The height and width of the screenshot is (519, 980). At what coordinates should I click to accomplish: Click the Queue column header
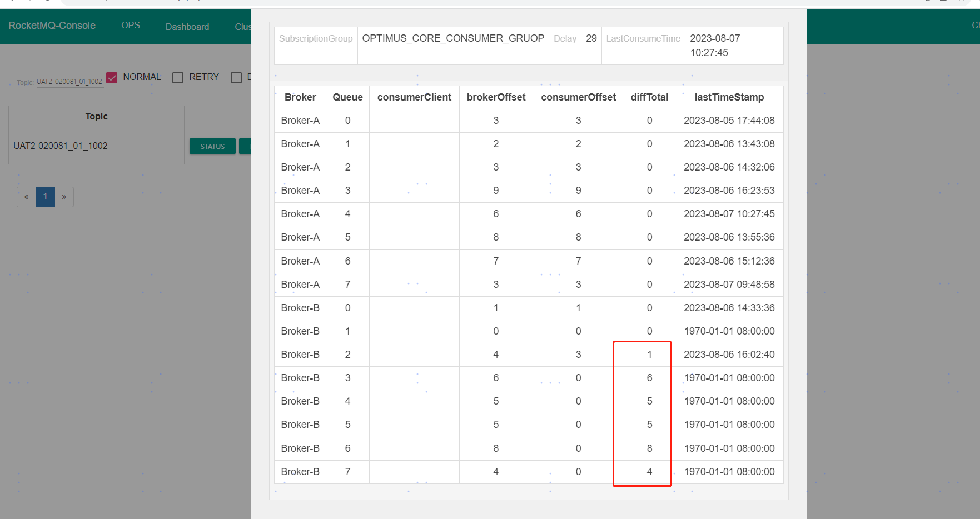[x=348, y=97]
